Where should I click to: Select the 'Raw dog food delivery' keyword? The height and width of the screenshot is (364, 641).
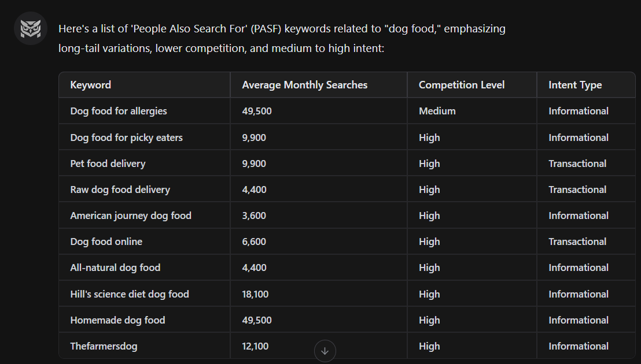click(120, 189)
